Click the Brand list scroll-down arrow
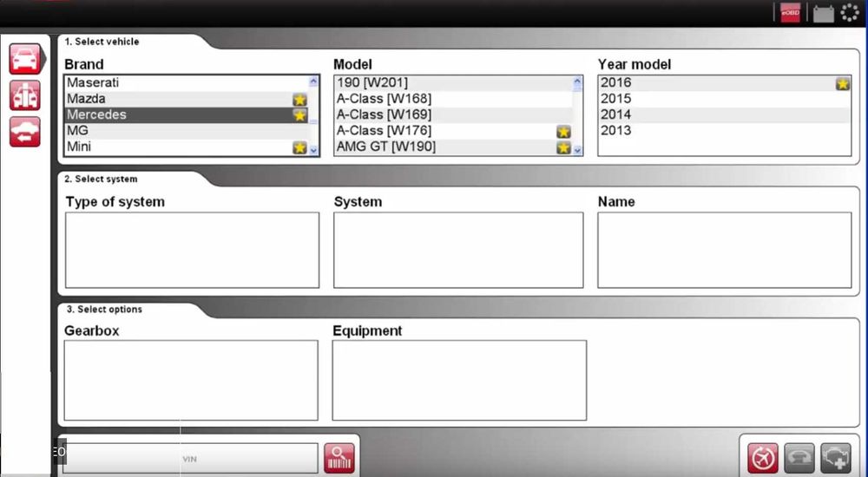This screenshot has height=477, width=868. click(x=313, y=149)
